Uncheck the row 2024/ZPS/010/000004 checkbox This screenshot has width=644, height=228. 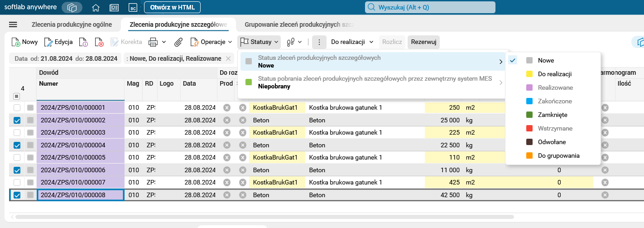point(17,145)
